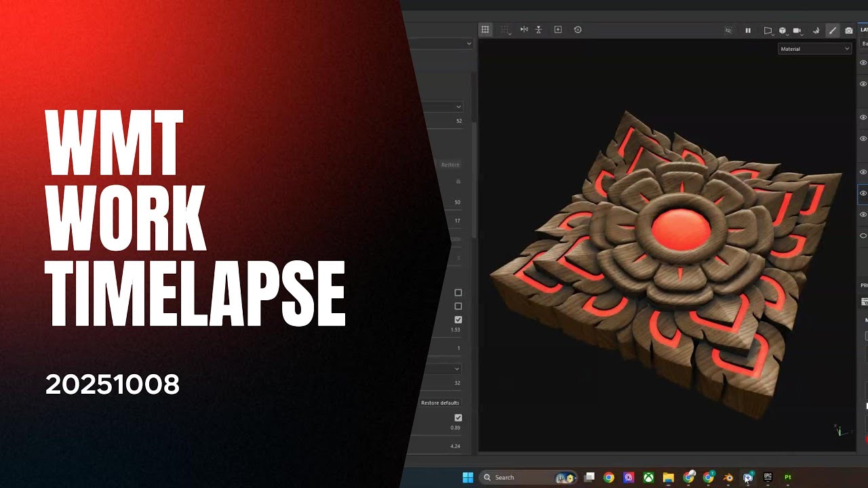Open the video camera settings dropdown icon

(797, 30)
